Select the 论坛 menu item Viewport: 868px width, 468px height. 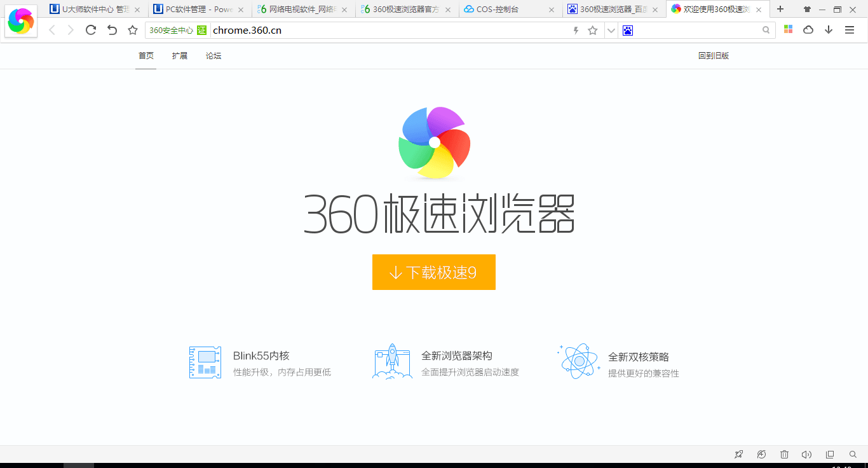pyautogui.click(x=213, y=55)
